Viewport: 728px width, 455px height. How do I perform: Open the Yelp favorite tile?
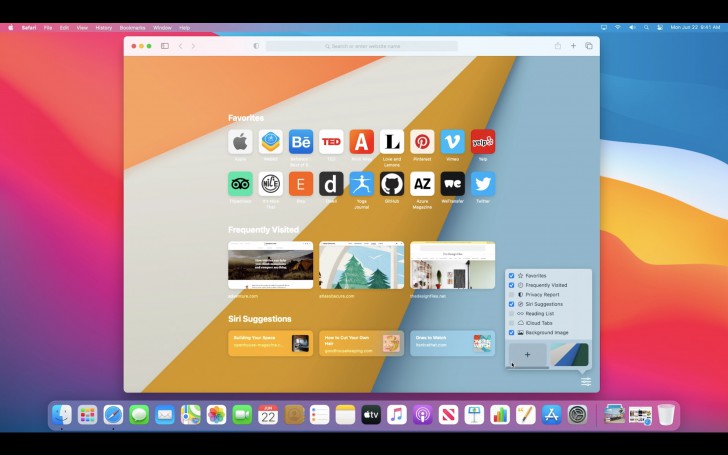click(483, 142)
